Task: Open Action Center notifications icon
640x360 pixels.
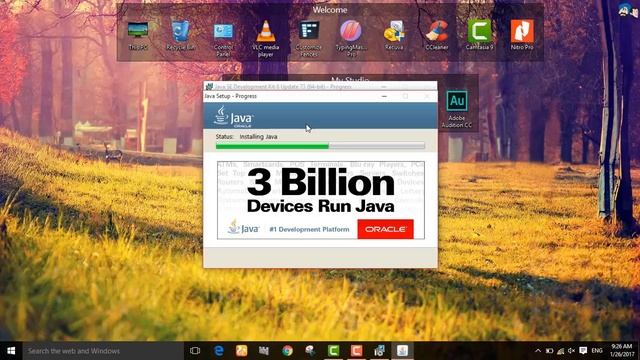Action: [x=583, y=351]
